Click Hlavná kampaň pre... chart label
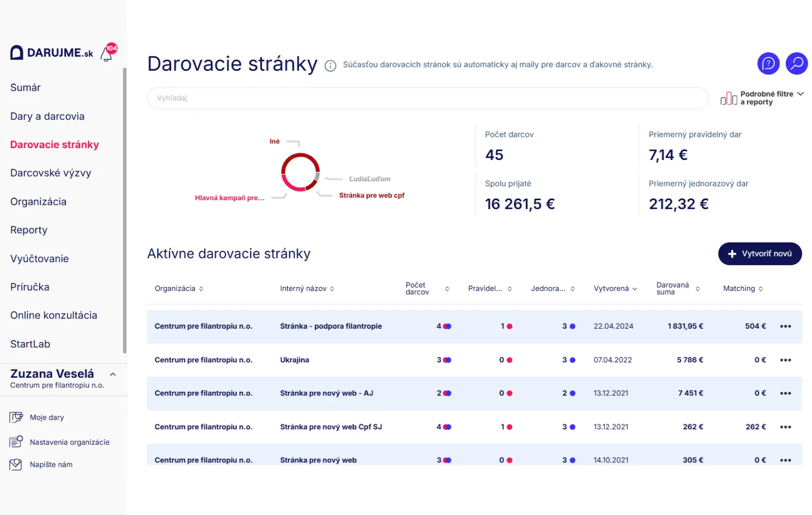812x515 pixels. pos(229,198)
